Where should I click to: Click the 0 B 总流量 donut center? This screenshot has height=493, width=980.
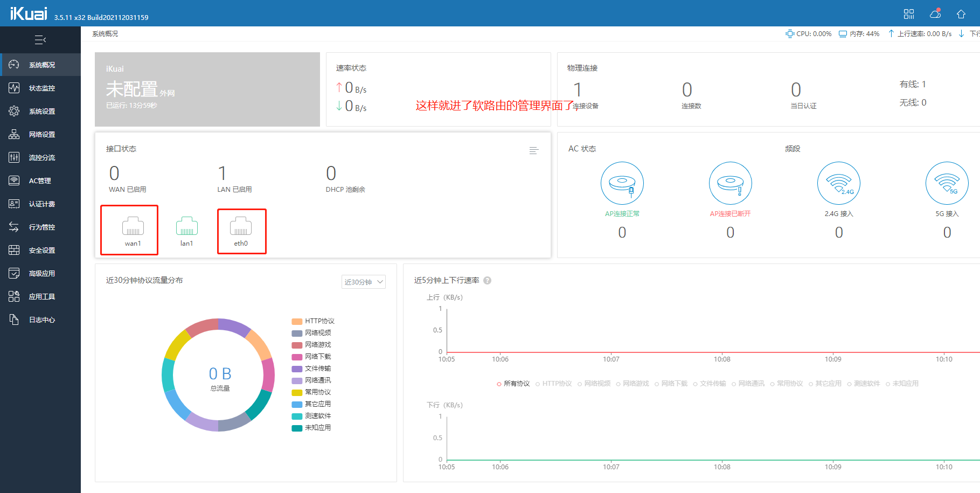tap(220, 379)
